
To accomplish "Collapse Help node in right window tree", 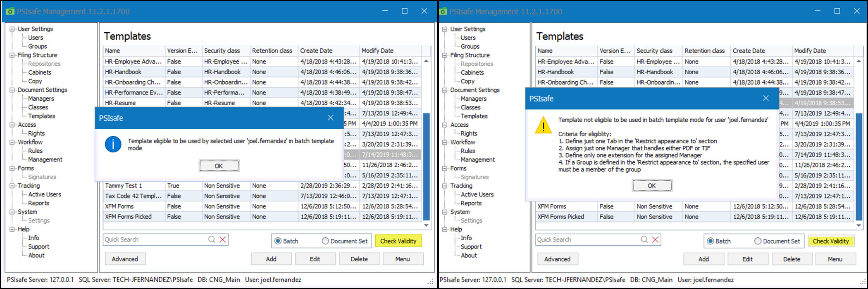I will pos(445,229).
